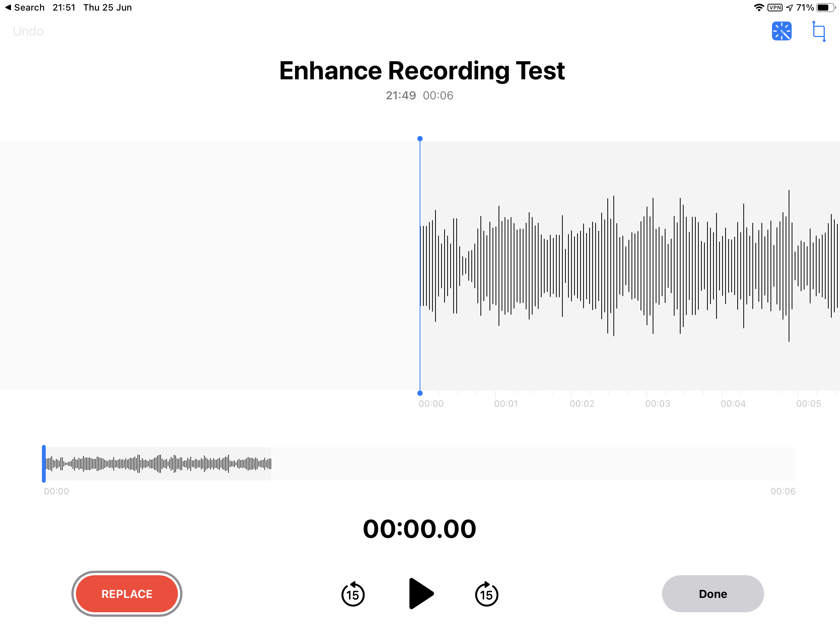
Task: Tap the location services arrow icon
Action: pos(789,8)
